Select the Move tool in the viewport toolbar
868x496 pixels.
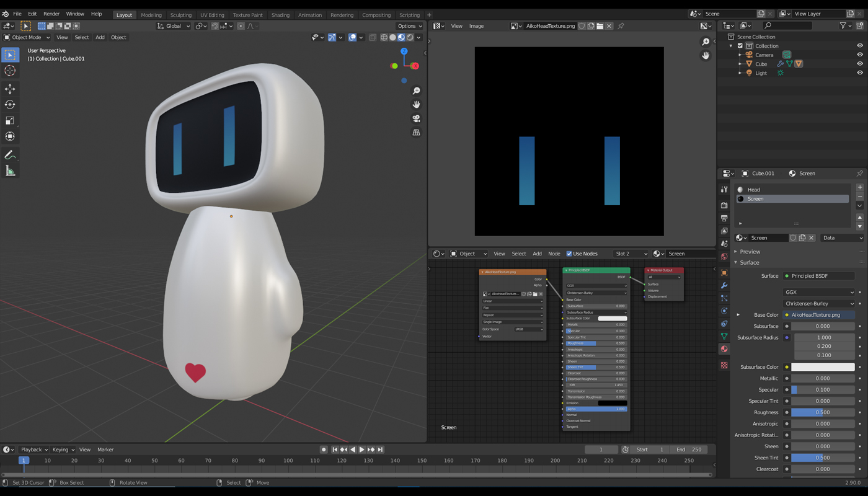tap(10, 89)
